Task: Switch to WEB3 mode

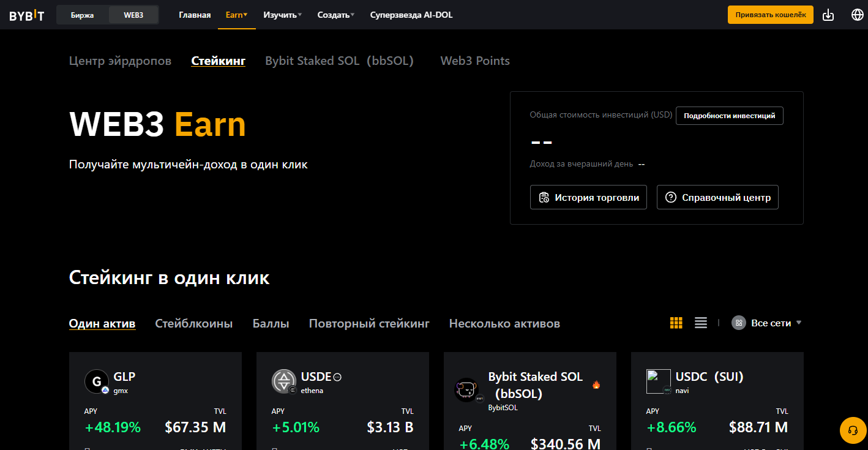Action: [133, 15]
